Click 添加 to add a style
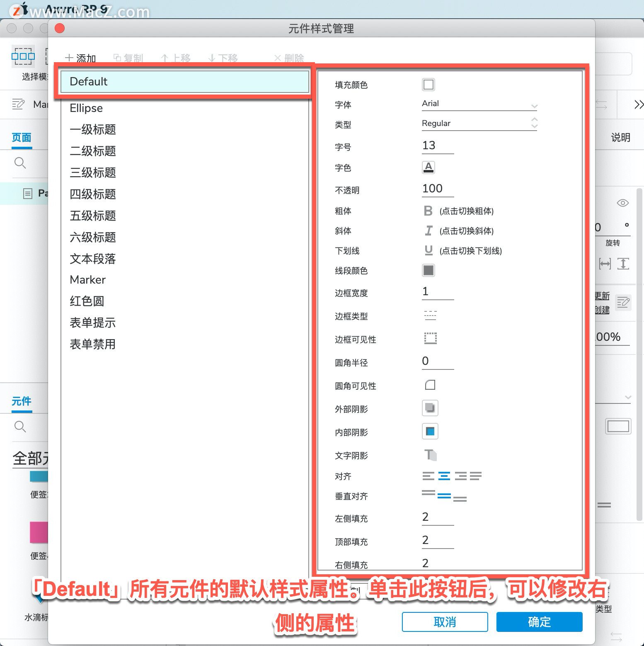Screen dimensions: 644x646 click(x=80, y=58)
